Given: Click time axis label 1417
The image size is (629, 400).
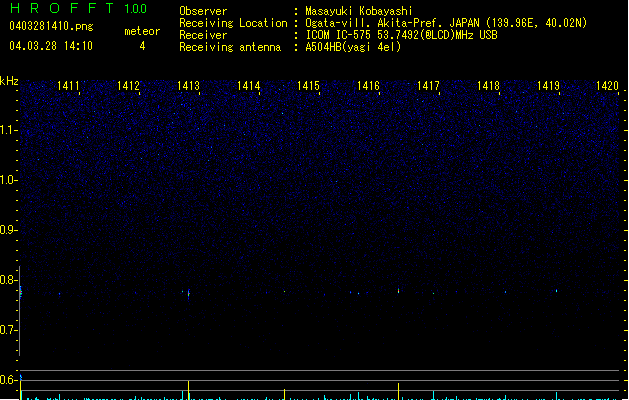Looking at the screenshot, I should pos(428,86).
